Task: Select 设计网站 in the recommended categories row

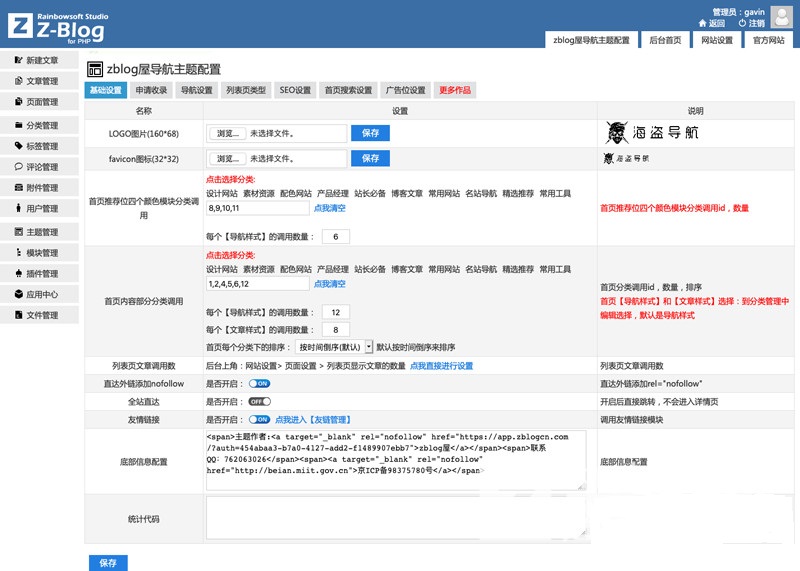Action: (222, 193)
